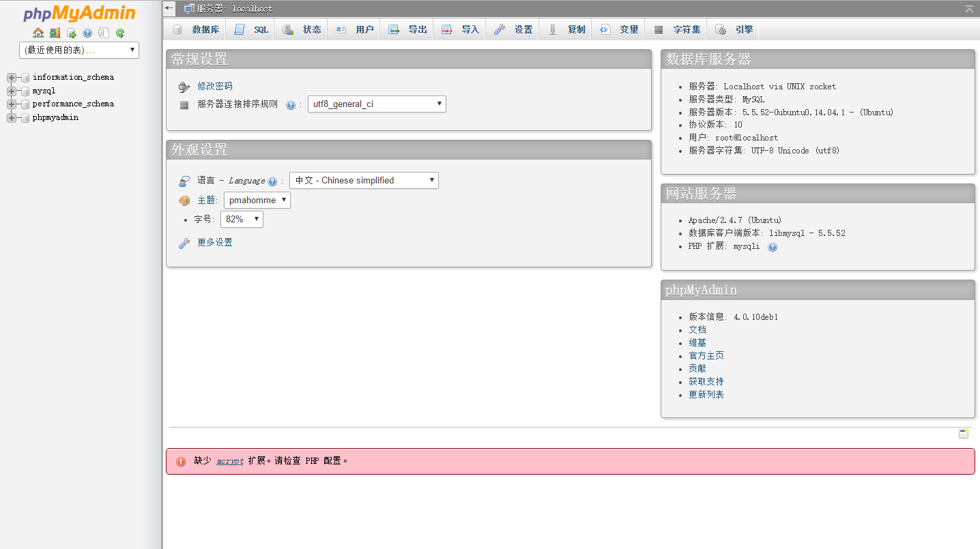Image resolution: width=980 pixels, height=549 pixels.
Task: Switch to the SQL tab
Action: [251, 29]
